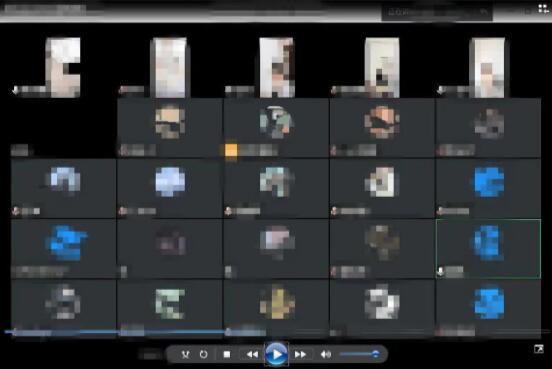Mute the sound using the speaker icon
The height and width of the screenshot is (369, 552).
326,354
